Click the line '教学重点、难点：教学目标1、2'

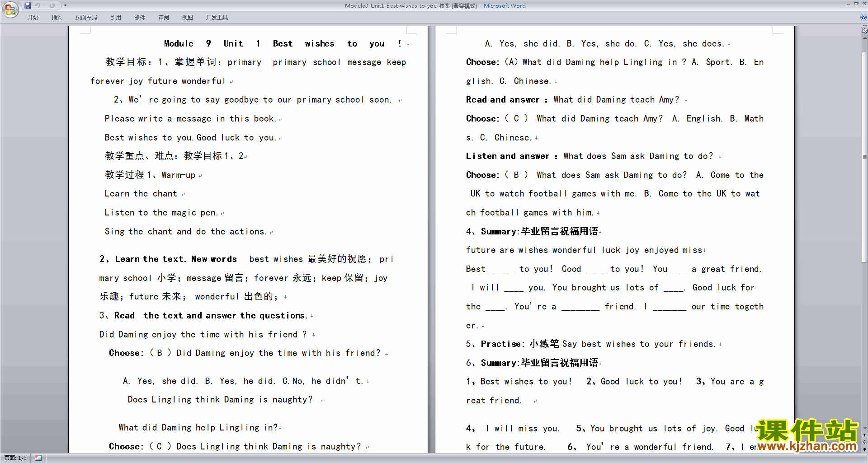click(x=175, y=156)
